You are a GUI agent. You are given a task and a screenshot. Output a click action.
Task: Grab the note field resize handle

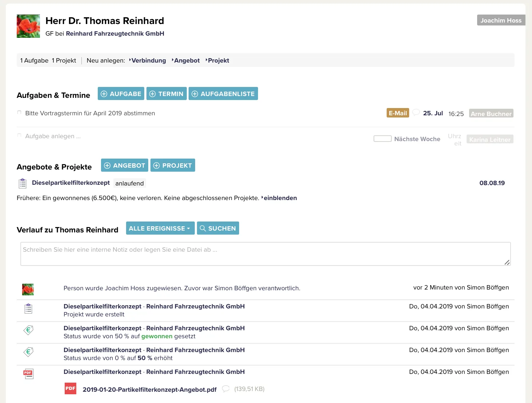pyautogui.click(x=507, y=262)
